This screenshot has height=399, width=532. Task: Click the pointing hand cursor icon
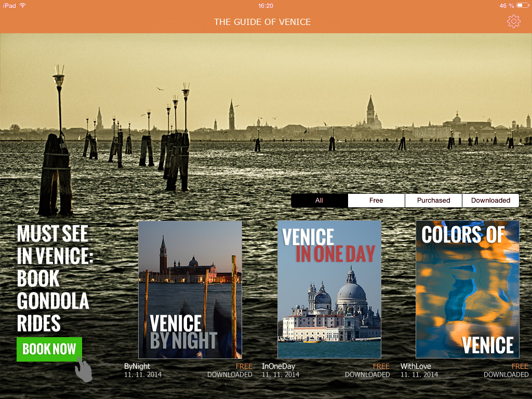tap(83, 370)
